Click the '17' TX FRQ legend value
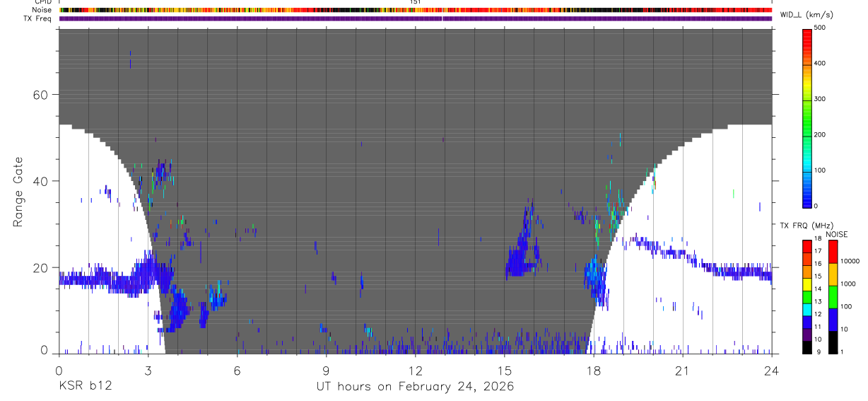Image resolution: width=868 pixels, height=401 pixels. pos(818,251)
